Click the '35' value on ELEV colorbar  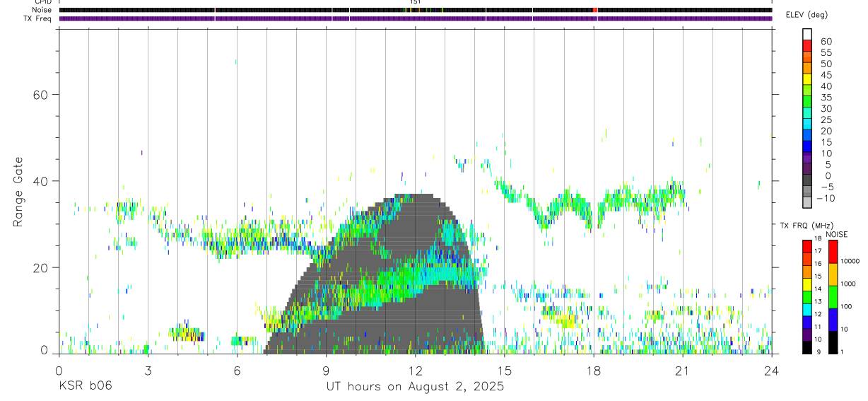826,97
